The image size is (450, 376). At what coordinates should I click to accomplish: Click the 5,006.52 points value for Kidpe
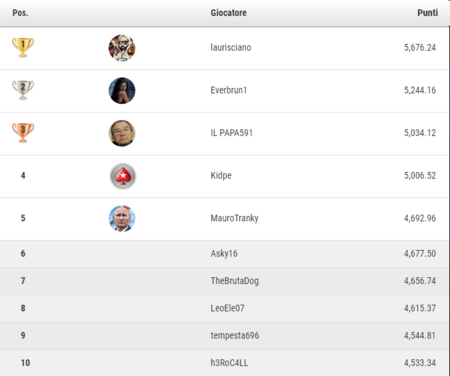(420, 176)
